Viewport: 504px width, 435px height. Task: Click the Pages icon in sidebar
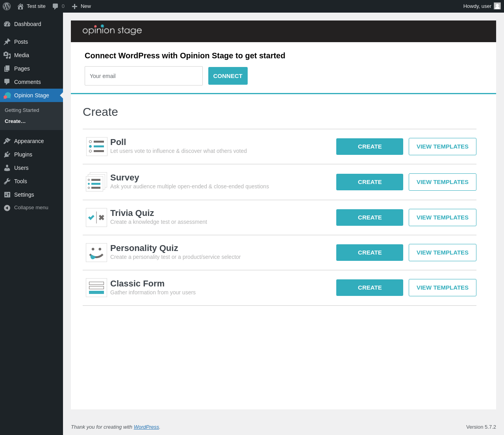(x=7, y=69)
